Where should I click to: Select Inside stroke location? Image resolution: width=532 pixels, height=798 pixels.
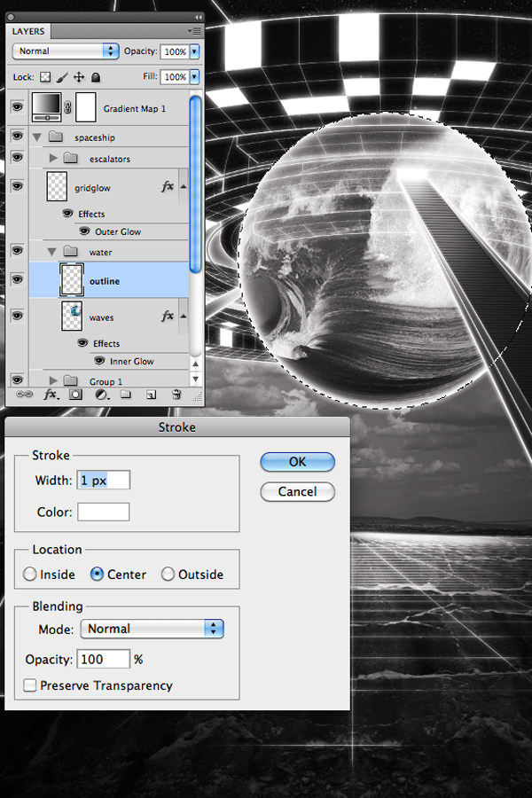[x=30, y=574]
